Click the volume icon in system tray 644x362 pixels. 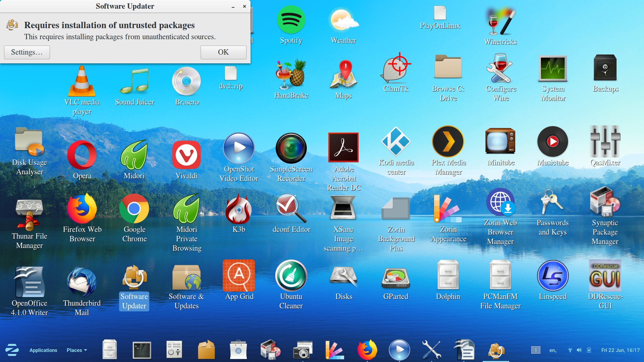click(x=579, y=350)
